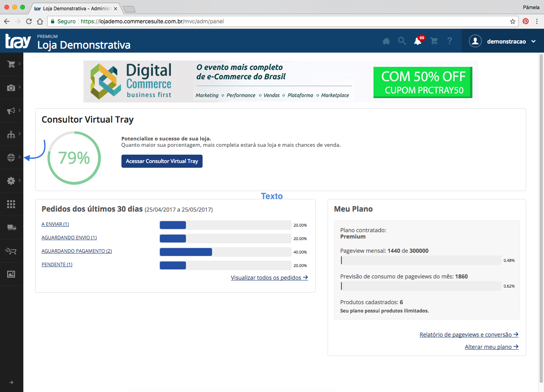The image size is (544, 392).
Task: Close the Loja Demonstrativa tab
Action: click(116, 9)
